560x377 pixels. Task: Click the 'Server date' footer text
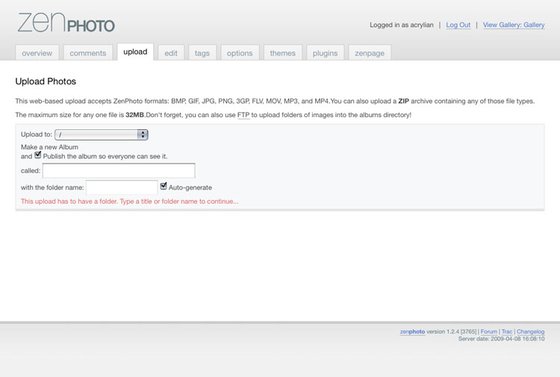501,339
